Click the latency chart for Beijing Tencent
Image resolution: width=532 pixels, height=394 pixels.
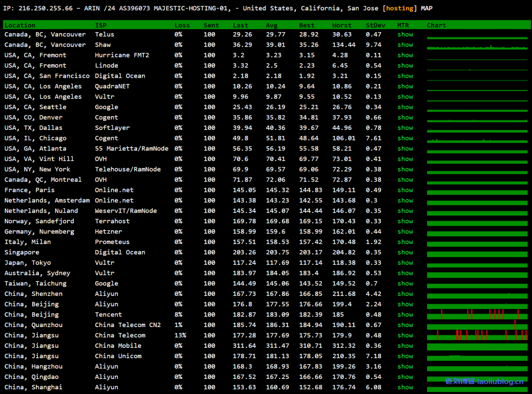[477, 315]
